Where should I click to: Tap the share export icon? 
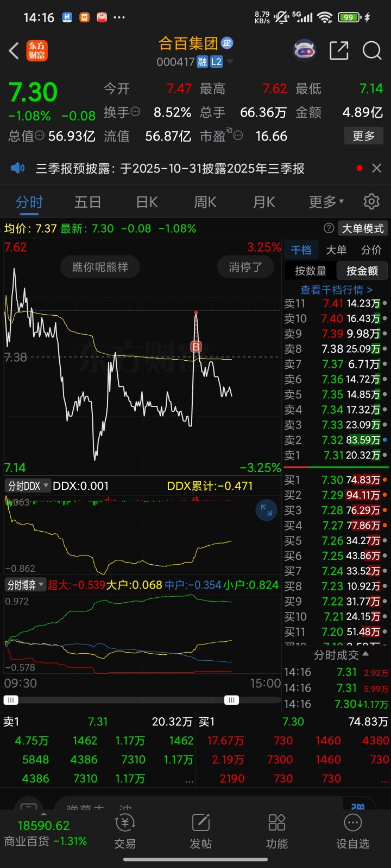339,51
